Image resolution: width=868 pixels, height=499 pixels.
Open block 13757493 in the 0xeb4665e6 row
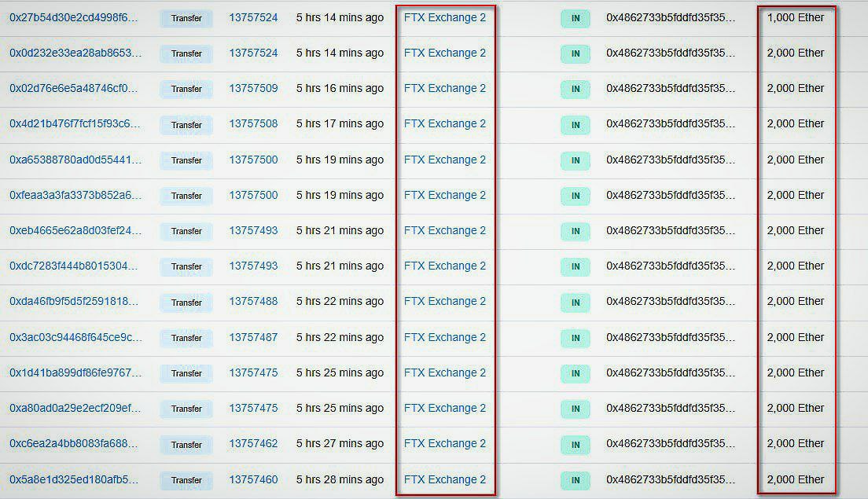coord(253,231)
